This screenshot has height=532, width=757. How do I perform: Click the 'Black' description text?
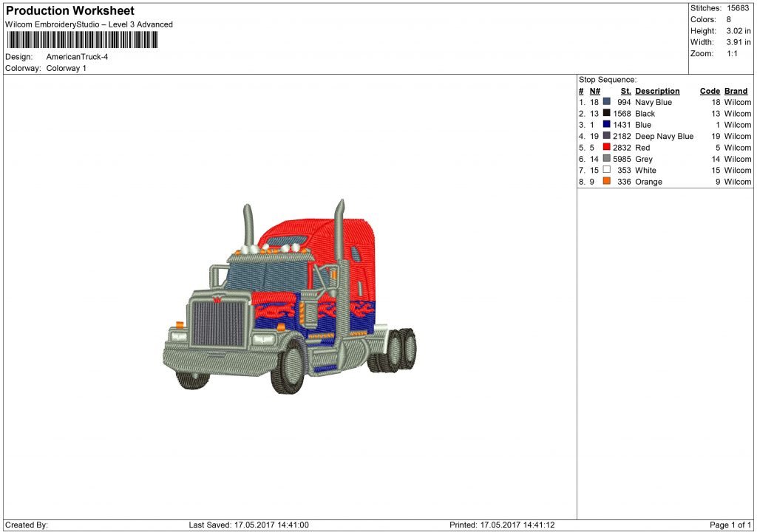pos(645,114)
